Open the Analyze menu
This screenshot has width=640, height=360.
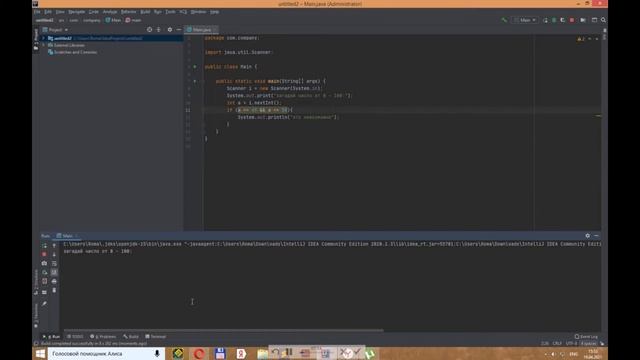click(x=110, y=12)
